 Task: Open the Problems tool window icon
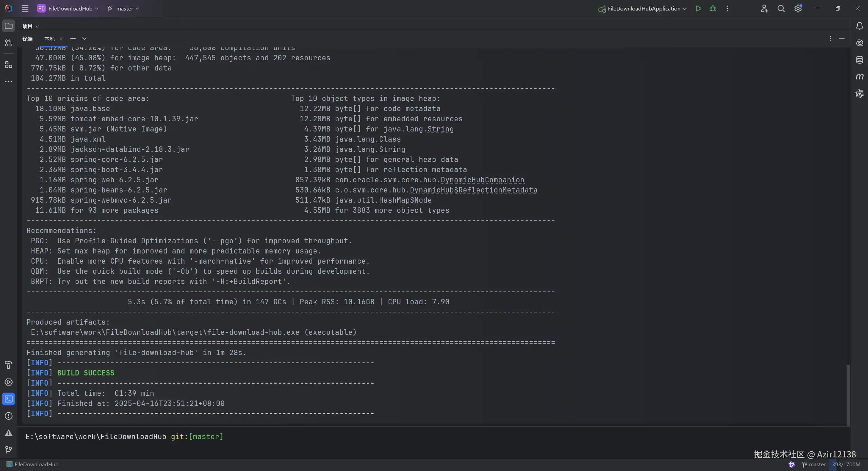(8, 416)
